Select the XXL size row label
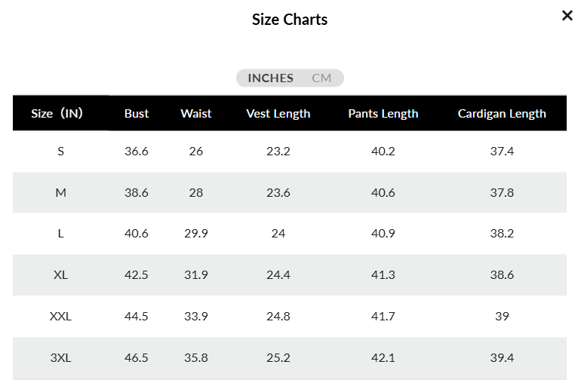578x392 pixels. [x=61, y=316]
